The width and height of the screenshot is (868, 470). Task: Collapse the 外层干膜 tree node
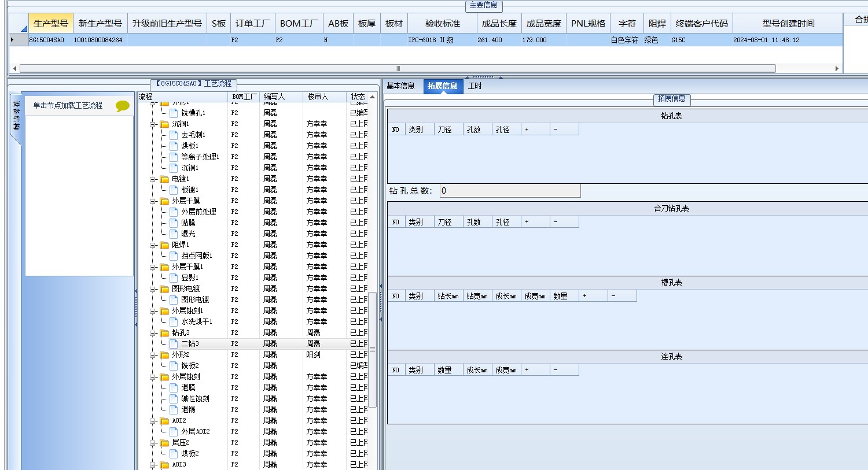click(x=153, y=201)
